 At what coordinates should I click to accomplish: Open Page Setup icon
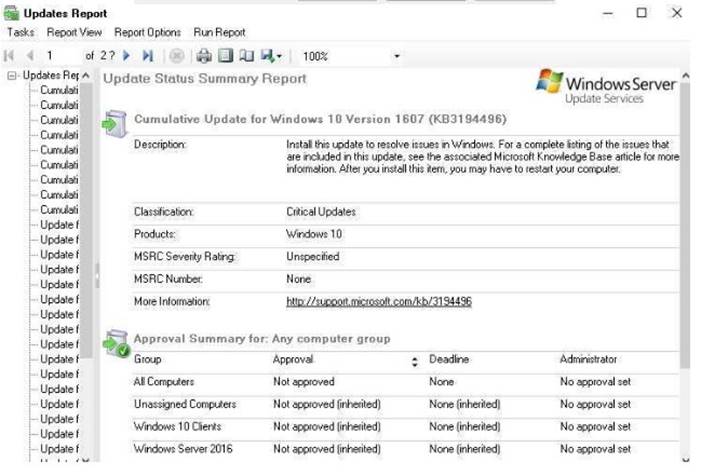coord(246,56)
